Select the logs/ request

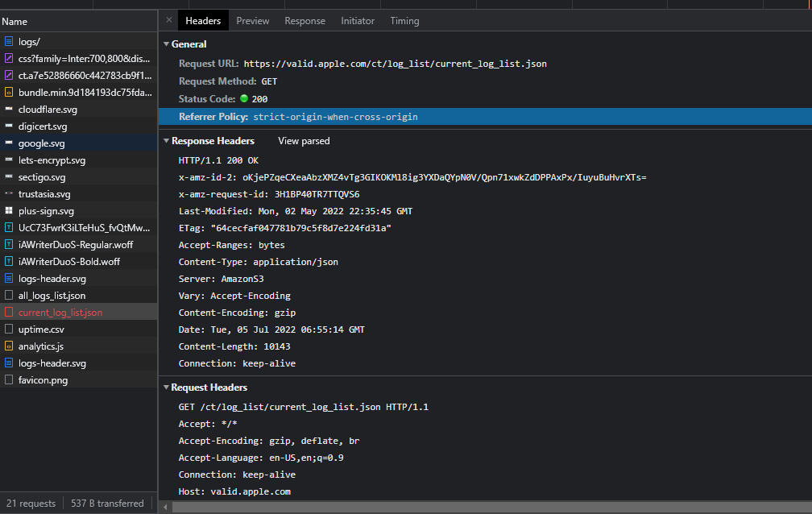pyautogui.click(x=79, y=41)
